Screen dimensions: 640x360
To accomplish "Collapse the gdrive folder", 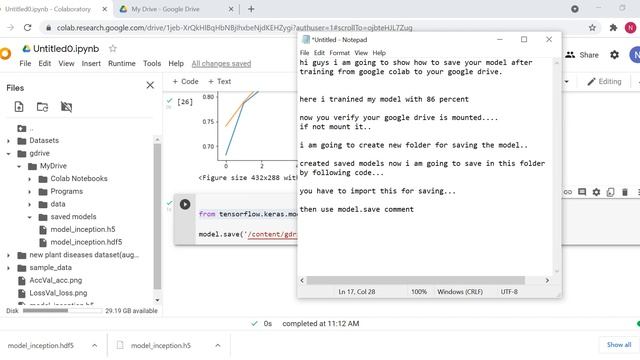I will (x=9, y=153).
